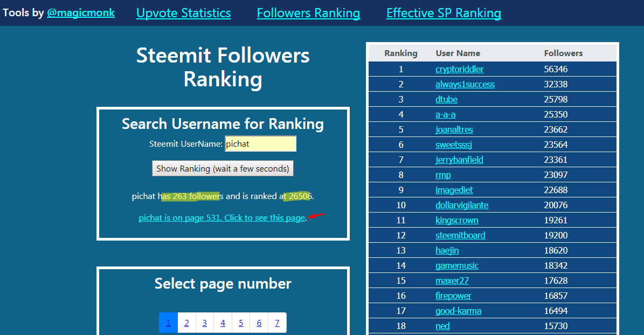Open dollarvigilante user link
The image size is (644, 335).
point(462,205)
